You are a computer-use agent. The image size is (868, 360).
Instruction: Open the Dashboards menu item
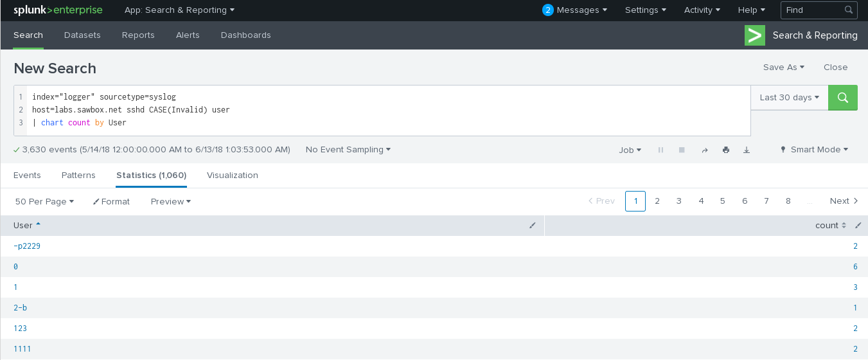point(245,35)
